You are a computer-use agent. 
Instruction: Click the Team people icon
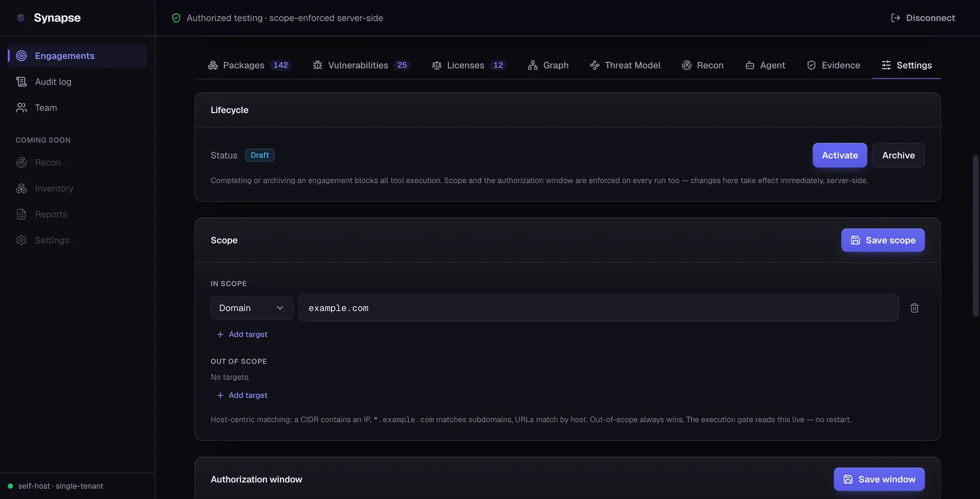[21, 108]
